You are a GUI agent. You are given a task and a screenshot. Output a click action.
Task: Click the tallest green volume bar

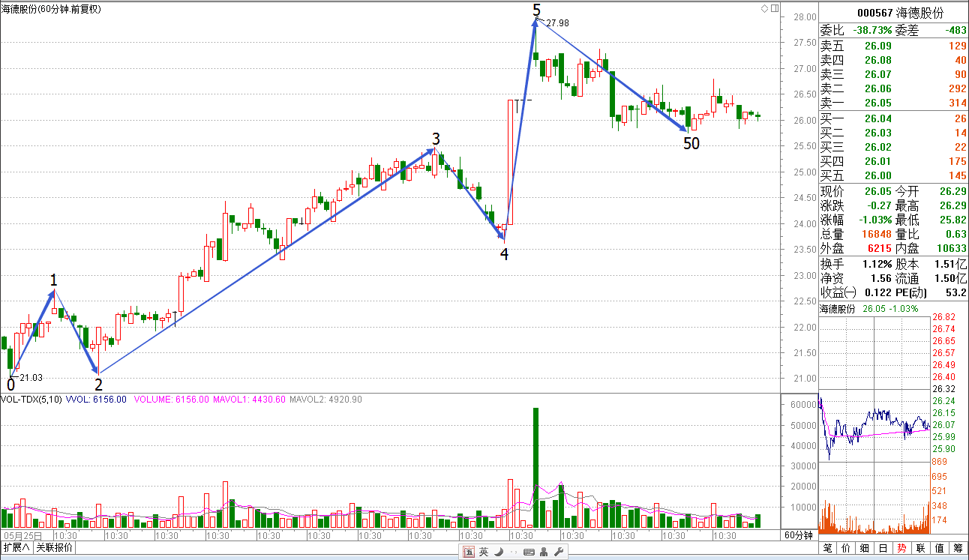tap(536, 468)
